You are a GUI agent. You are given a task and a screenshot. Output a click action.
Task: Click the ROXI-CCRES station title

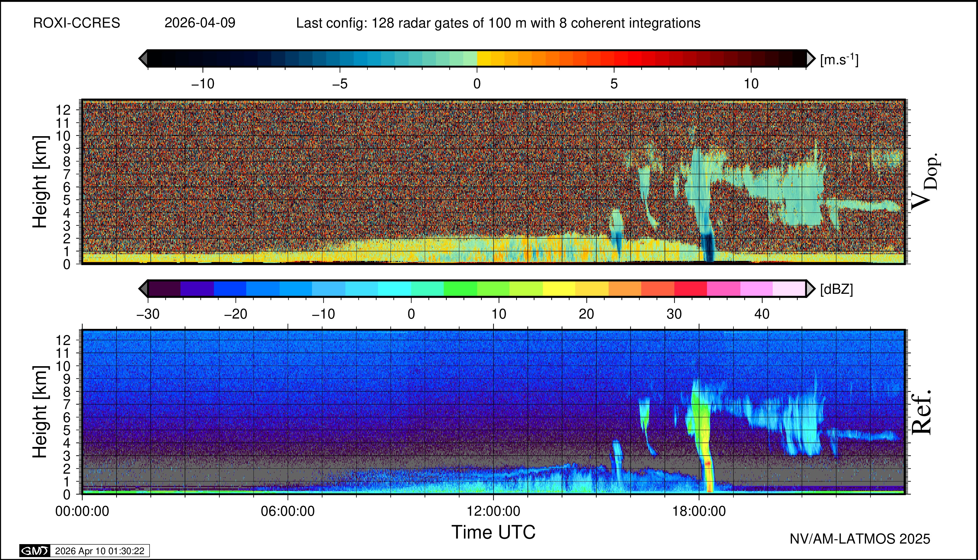click(77, 23)
